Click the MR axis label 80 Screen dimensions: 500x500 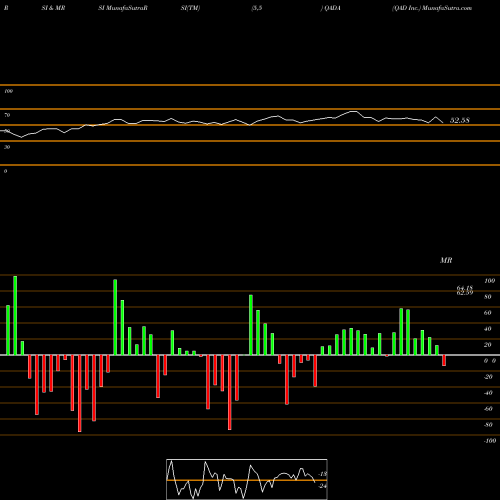tap(488, 297)
